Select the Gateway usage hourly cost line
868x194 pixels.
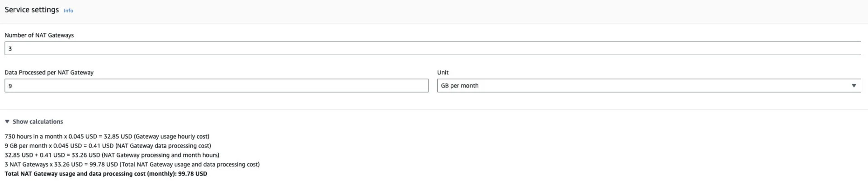tap(107, 136)
